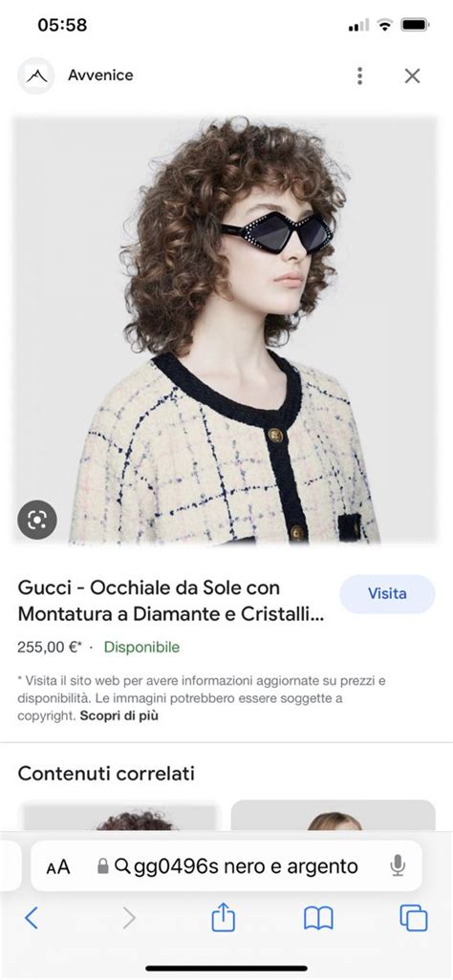Tap the address bar with gg0496s query

pos(226,865)
